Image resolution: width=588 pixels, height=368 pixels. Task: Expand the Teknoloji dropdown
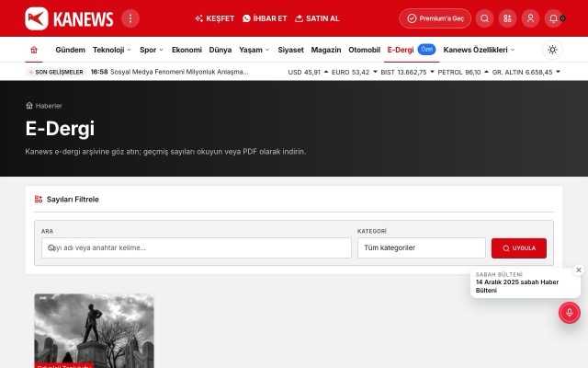[112, 50]
